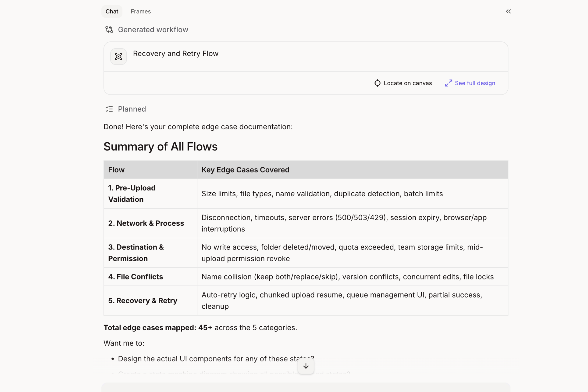Click the Locate on canvas crosshair icon
This screenshot has height=392, width=588.
point(377,83)
